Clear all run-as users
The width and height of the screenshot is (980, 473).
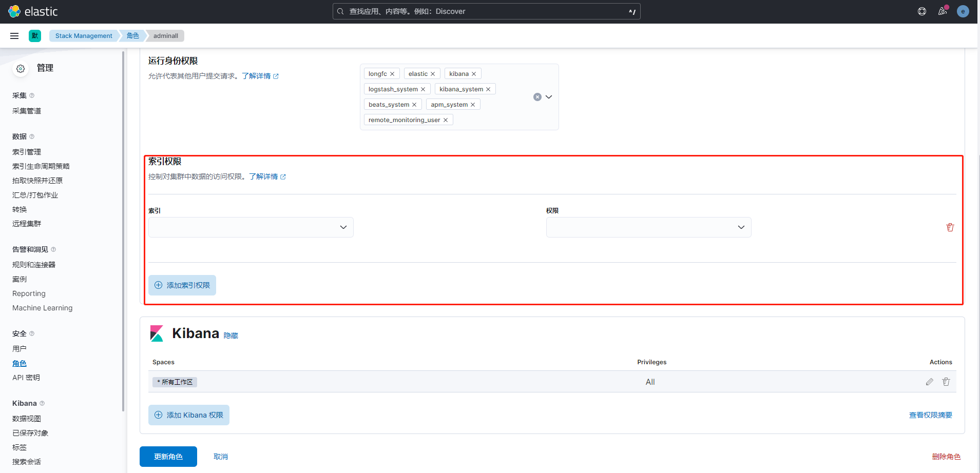click(537, 97)
